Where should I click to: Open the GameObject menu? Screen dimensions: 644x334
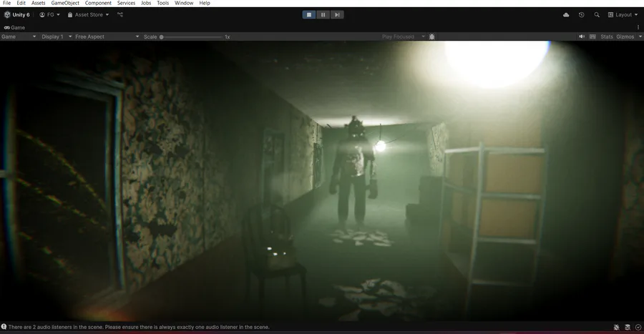pos(65,3)
